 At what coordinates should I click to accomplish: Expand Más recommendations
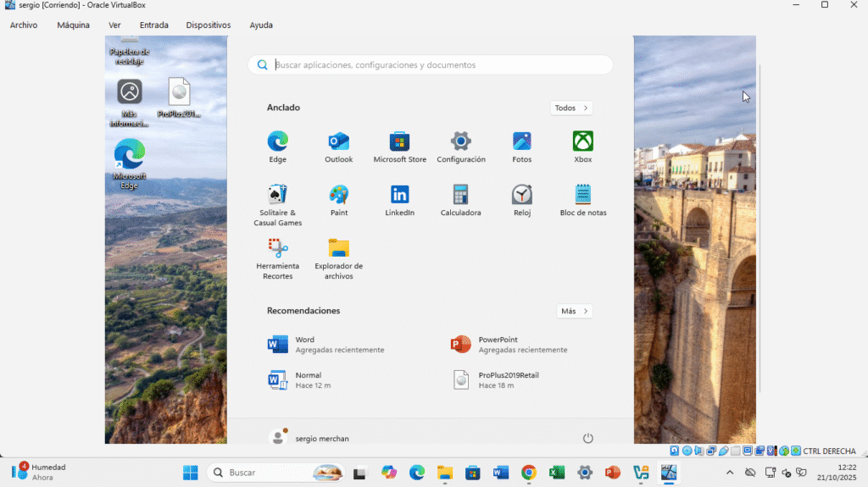pos(574,311)
